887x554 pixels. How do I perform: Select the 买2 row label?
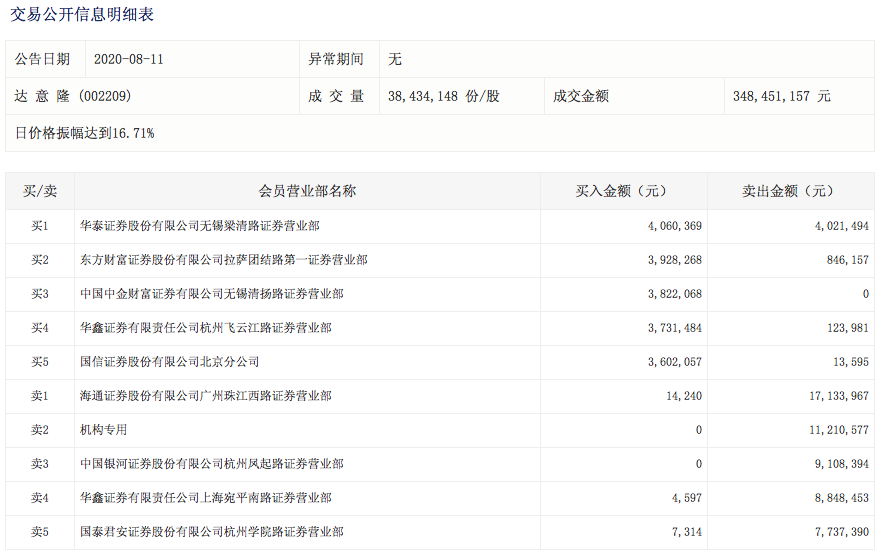pos(40,260)
